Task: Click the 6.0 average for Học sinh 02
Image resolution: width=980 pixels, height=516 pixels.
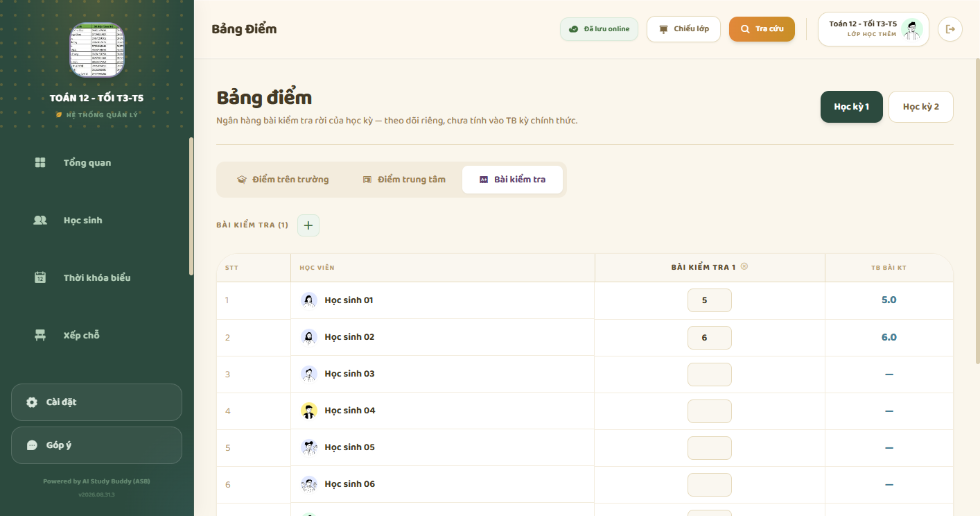Action: (x=889, y=338)
